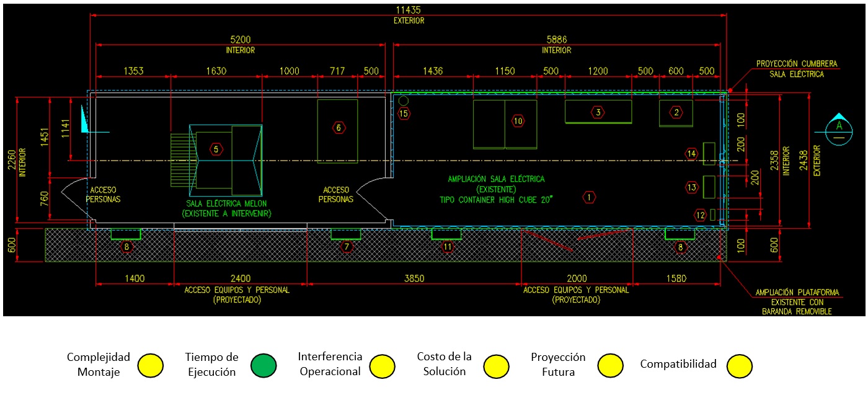Click the AMPLIACIÓN PLATAFORMA annotation
Viewport: 868px width, 395px height.
797,292
